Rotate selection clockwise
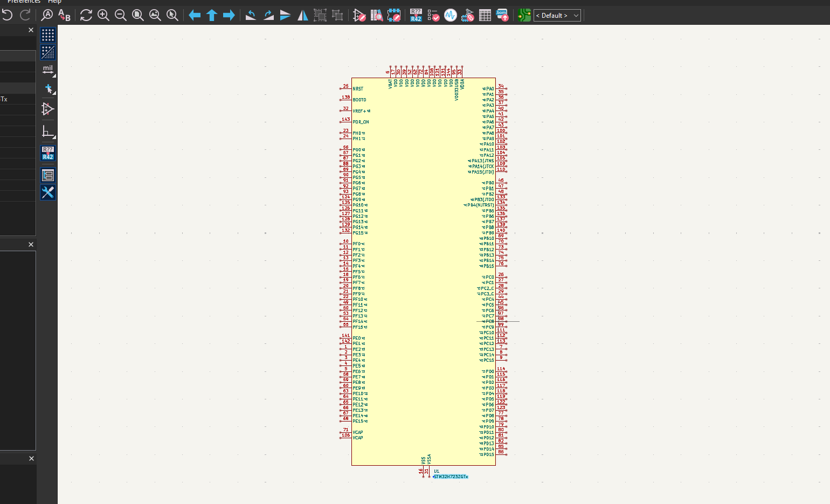Image resolution: width=830 pixels, height=504 pixels. pos(268,15)
